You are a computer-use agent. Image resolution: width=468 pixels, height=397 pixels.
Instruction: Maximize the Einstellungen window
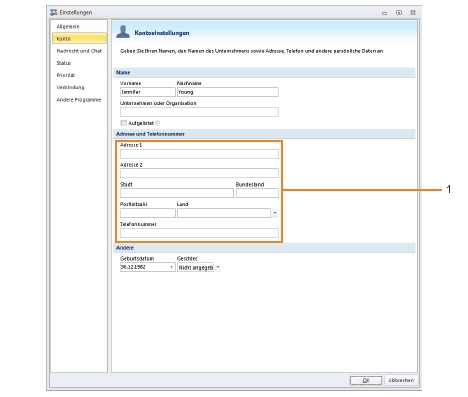tap(399, 13)
